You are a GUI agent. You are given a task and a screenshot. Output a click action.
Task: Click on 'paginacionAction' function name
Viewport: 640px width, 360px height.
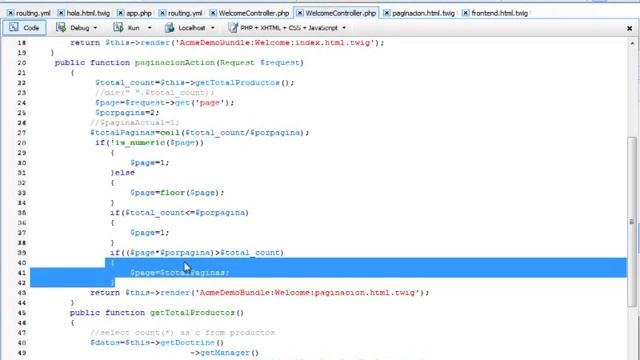175,62
